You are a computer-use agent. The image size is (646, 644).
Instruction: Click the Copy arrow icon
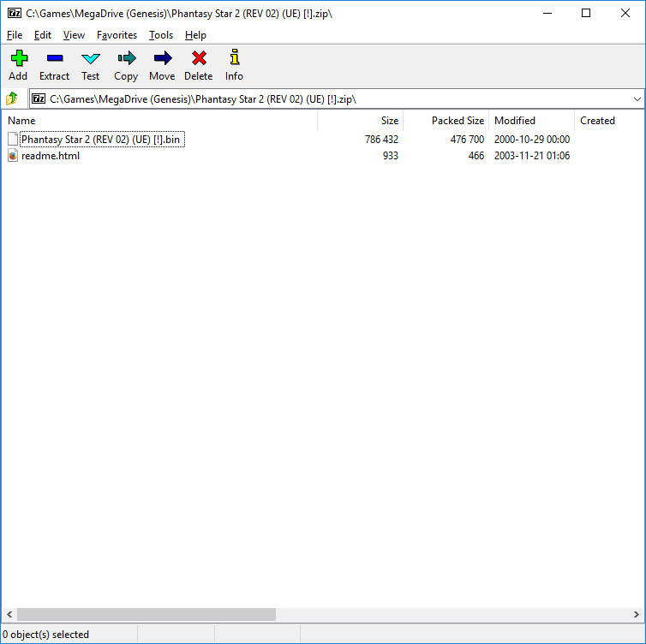click(126, 58)
